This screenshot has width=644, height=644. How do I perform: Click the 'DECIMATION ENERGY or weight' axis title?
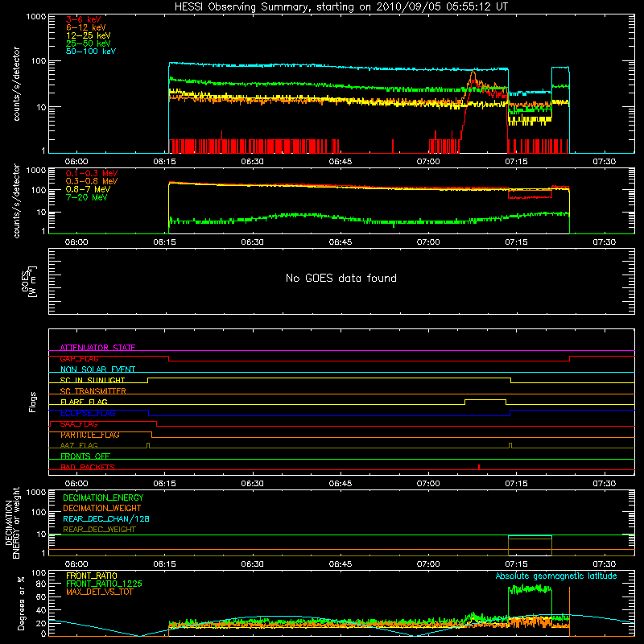[12, 522]
